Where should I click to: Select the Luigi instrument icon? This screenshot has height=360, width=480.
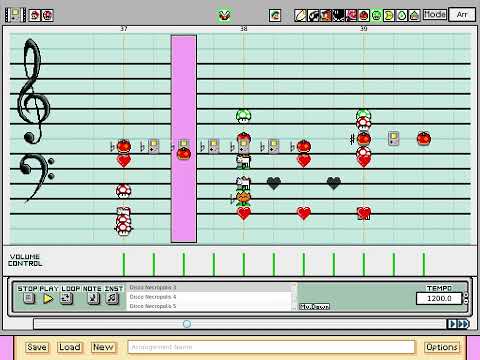[x=275, y=15]
